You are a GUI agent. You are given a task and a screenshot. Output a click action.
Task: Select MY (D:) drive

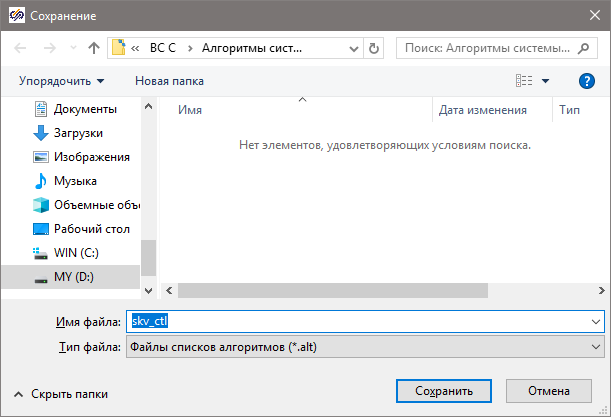coord(74,277)
